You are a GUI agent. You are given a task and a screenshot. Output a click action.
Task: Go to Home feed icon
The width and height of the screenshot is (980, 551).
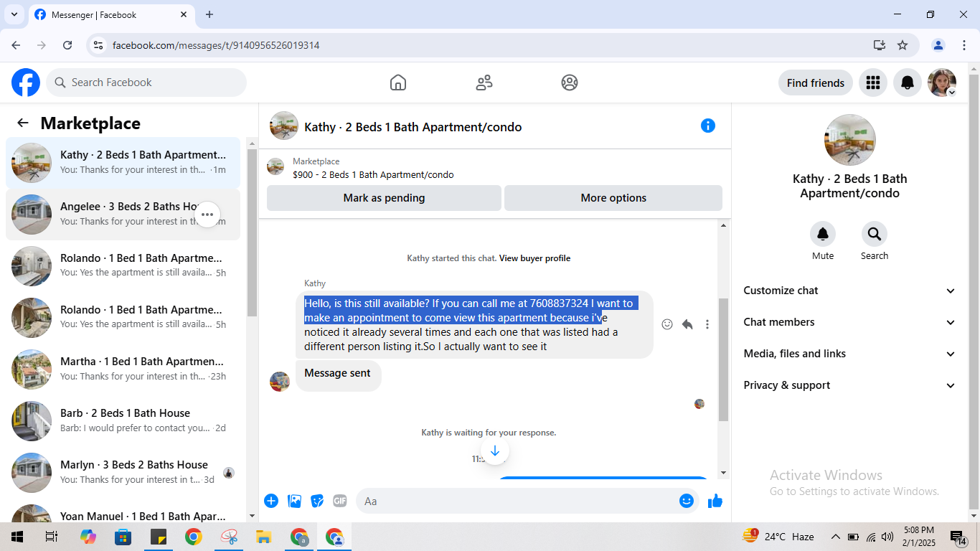tap(398, 83)
